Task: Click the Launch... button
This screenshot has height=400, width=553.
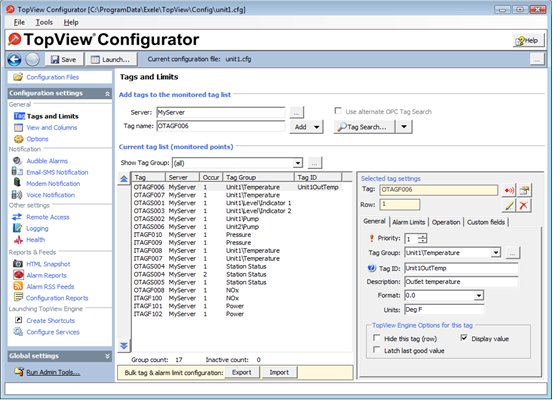Action: tap(110, 60)
